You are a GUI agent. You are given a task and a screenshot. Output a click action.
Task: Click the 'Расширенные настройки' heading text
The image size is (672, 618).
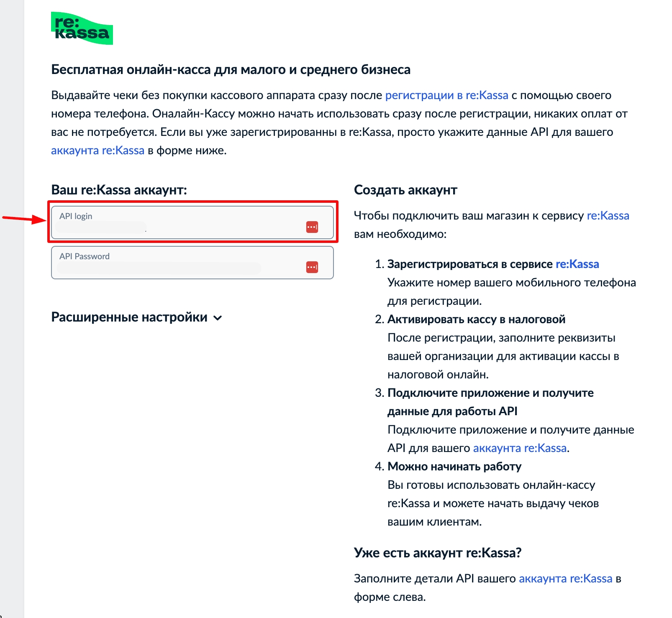point(129,317)
